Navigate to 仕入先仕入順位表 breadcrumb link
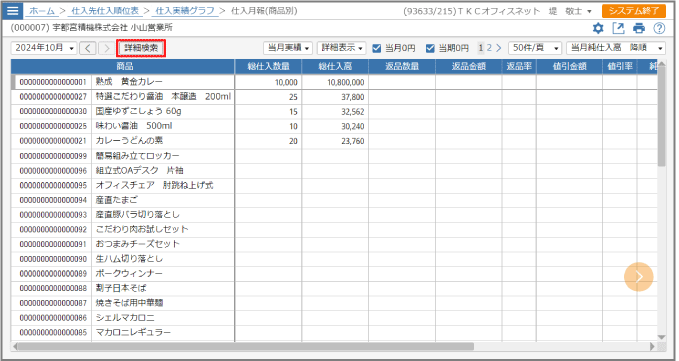This screenshot has height=361, width=679. 105,11
